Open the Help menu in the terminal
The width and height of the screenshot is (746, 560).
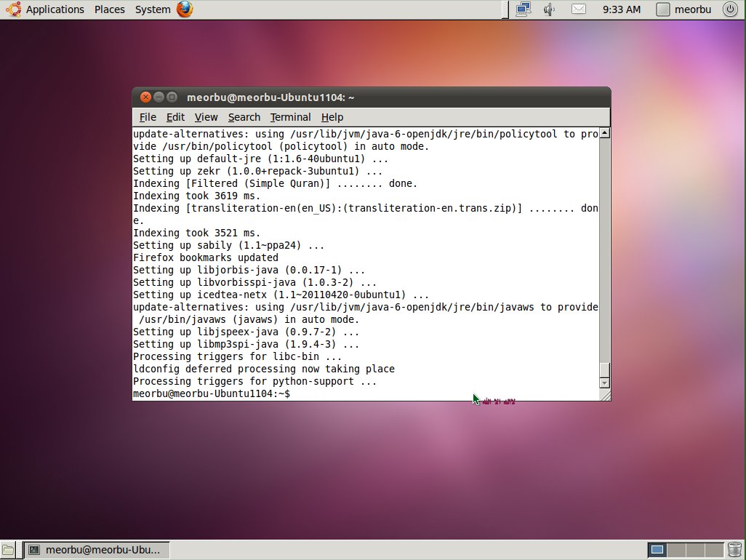point(332,117)
